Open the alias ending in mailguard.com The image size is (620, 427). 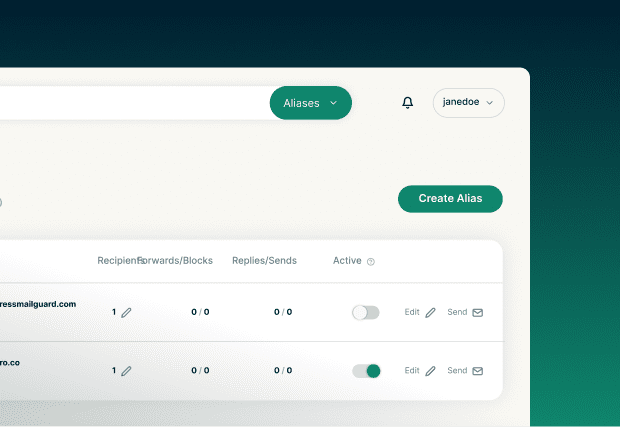coord(38,304)
